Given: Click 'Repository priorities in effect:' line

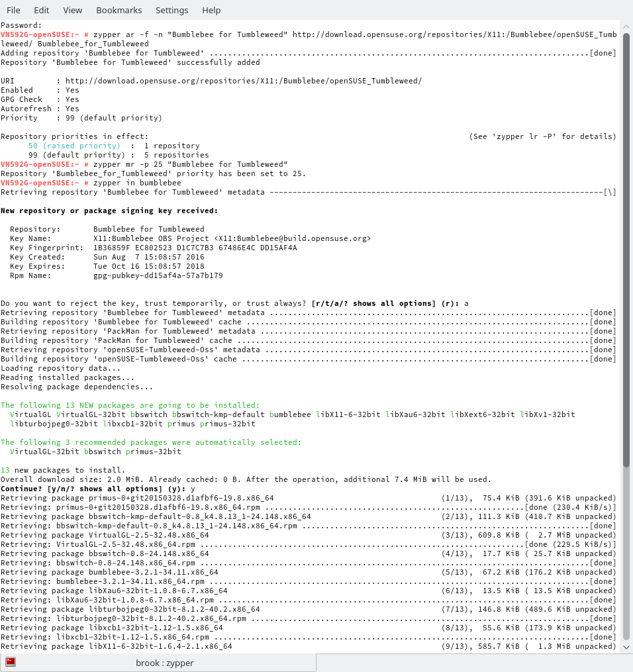Looking at the screenshot, I should tap(75, 136).
